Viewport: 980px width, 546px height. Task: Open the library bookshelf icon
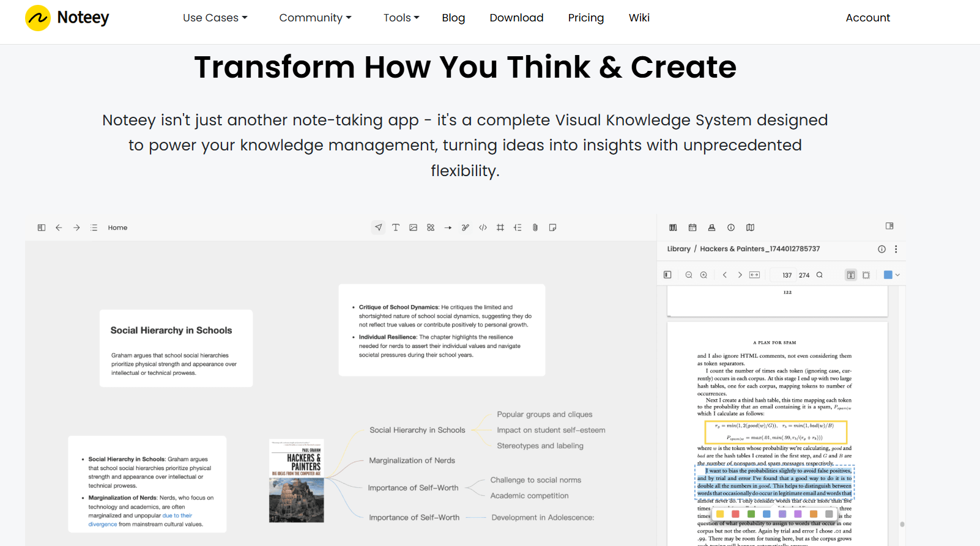673,227
